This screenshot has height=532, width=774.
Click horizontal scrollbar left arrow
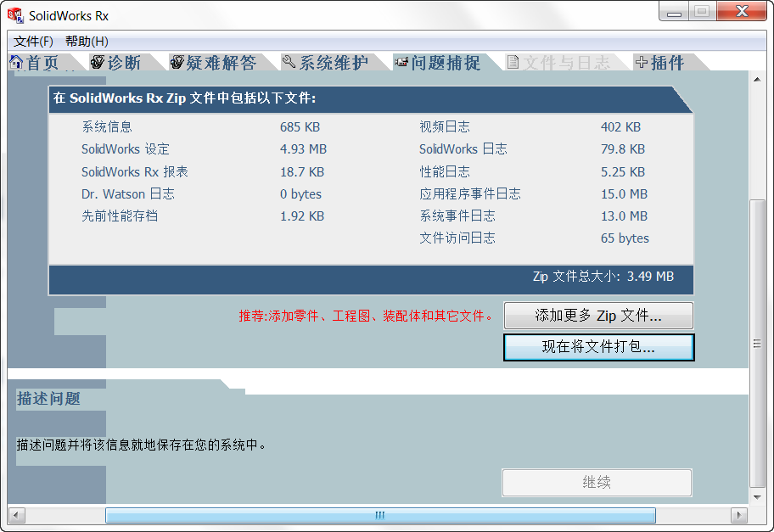pos(16,516)
